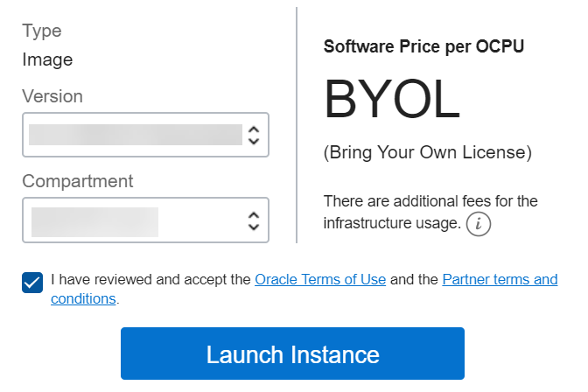This screenshot has height=392, width=588.
Task: Click the Type label
Action: [42, 31]
